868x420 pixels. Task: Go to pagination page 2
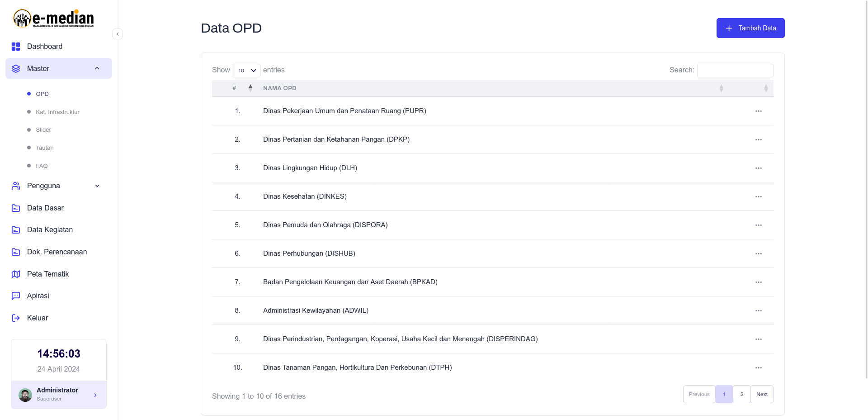pos(742,394)
